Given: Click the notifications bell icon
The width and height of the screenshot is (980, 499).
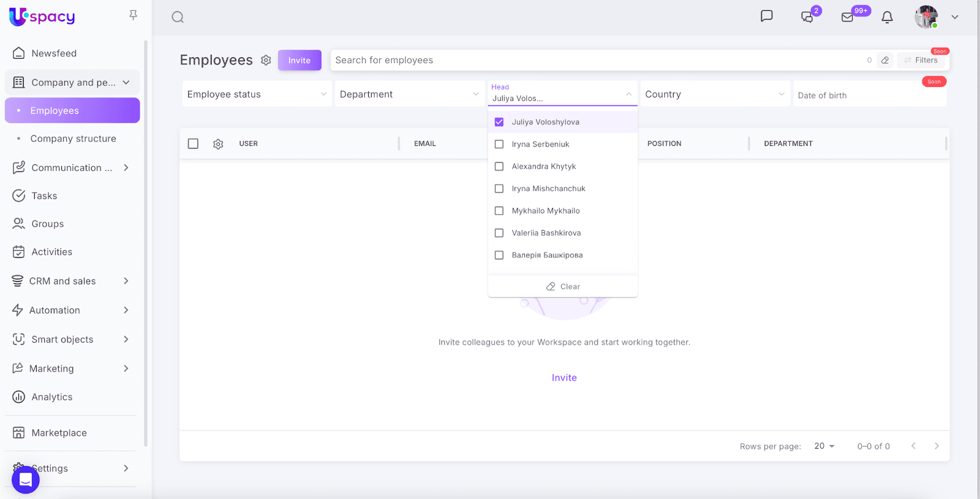Looking at the screenshot, I should click(x=887, y=17).
